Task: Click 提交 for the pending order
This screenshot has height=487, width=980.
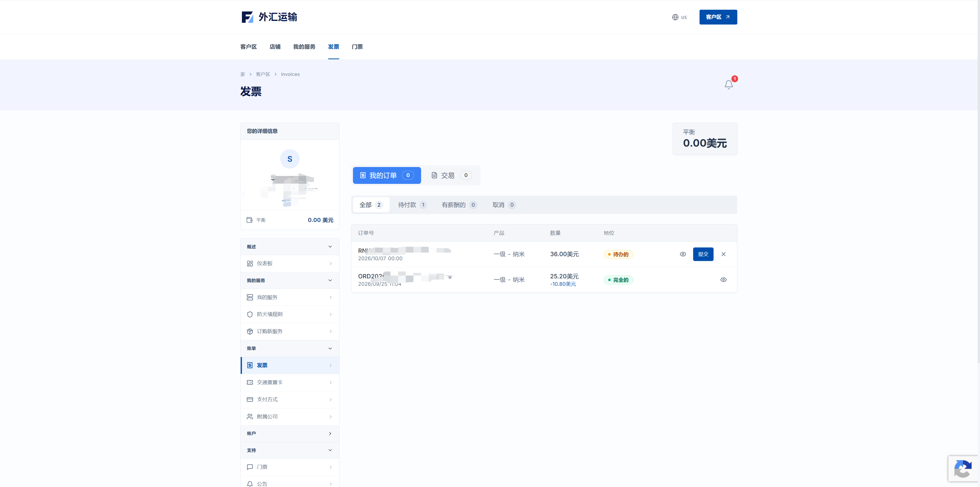Action: tap(703, 254)
